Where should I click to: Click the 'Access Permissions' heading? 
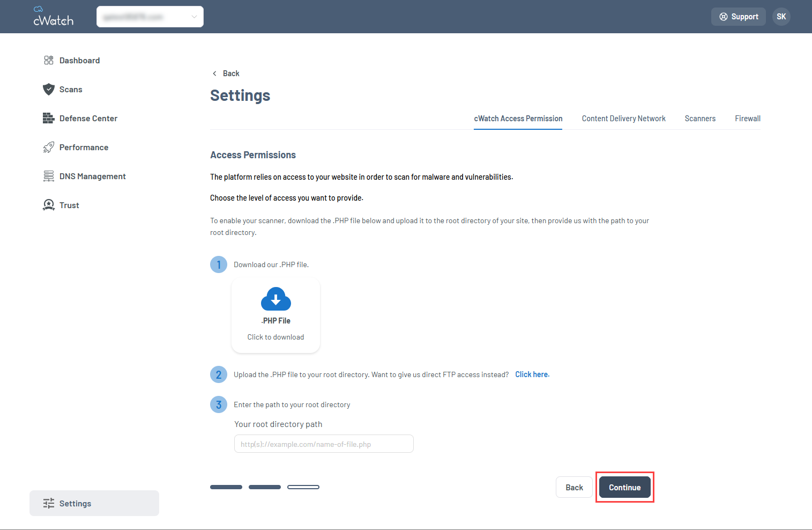(x=253, y=155)
